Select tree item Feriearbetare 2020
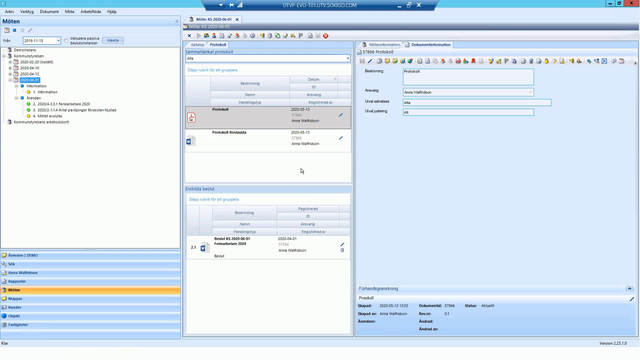Viewport: 640px width, 360px height. tap(61, 104)
